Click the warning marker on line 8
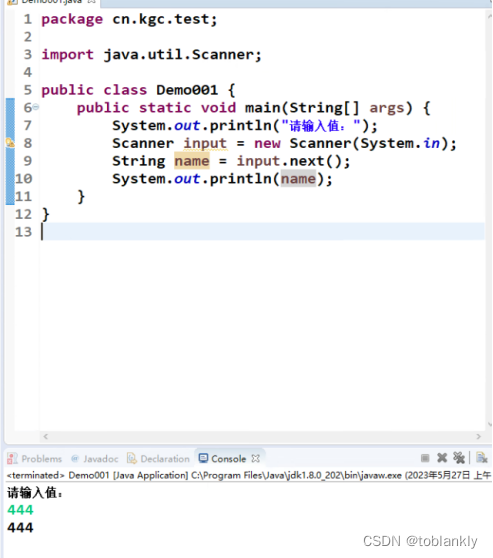Viewport: 493px width, 558px height. (10, 143)
